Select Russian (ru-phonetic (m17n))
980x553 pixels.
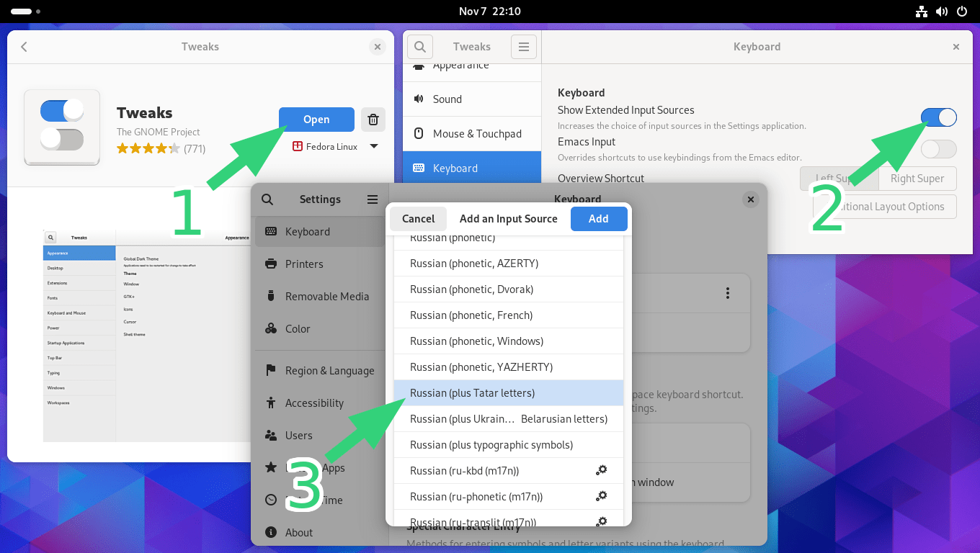click(509, 497)
